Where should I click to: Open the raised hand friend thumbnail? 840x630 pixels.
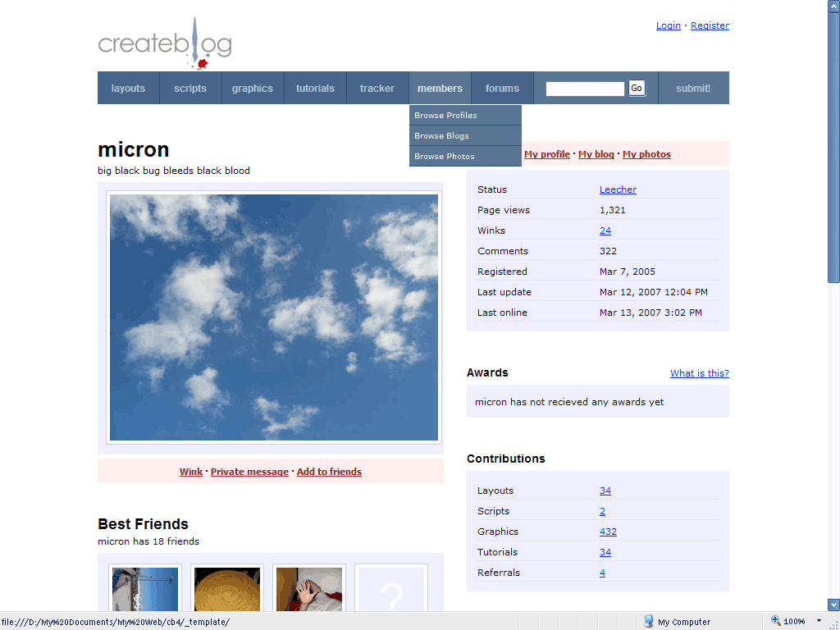pyautogui.click(x=309, y=589)
